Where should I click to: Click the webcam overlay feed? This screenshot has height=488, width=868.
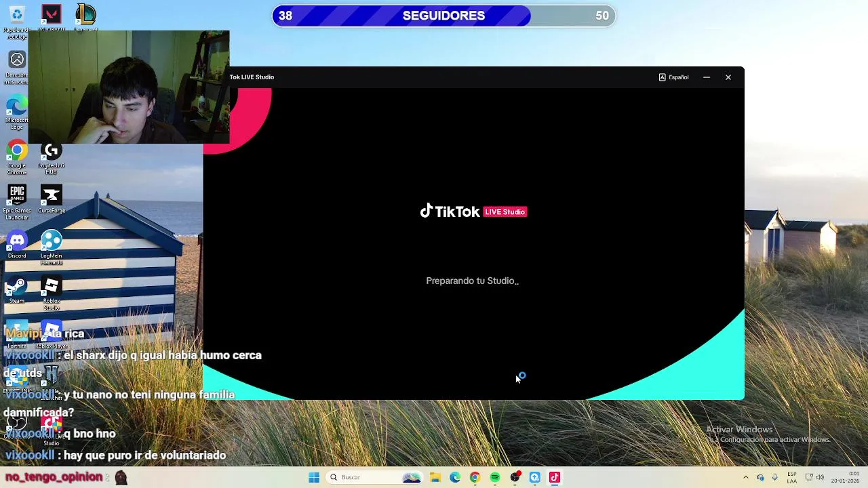pos(129,87)
